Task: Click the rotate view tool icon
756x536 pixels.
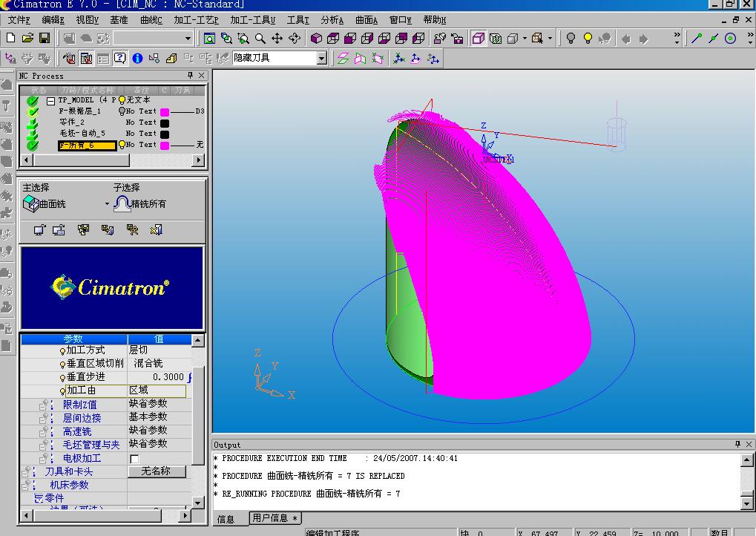Action: pyautogui.click(x=295, y=38)
